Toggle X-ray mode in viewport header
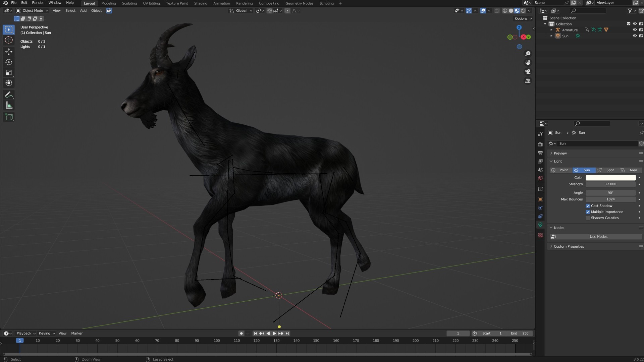Screen dimensions: 644x362 [497, 11]
